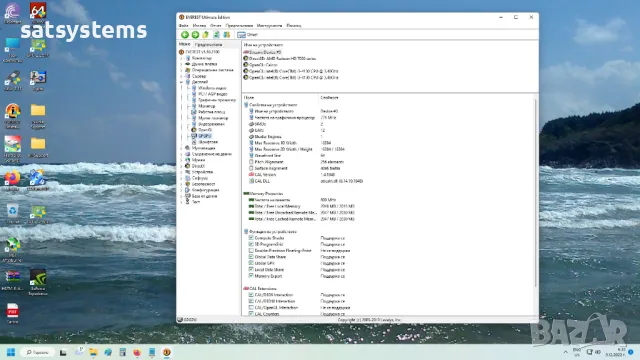640x360 pixels.
Task: Click the Edge browser taskbar icon
Action: tap(108, 352)
